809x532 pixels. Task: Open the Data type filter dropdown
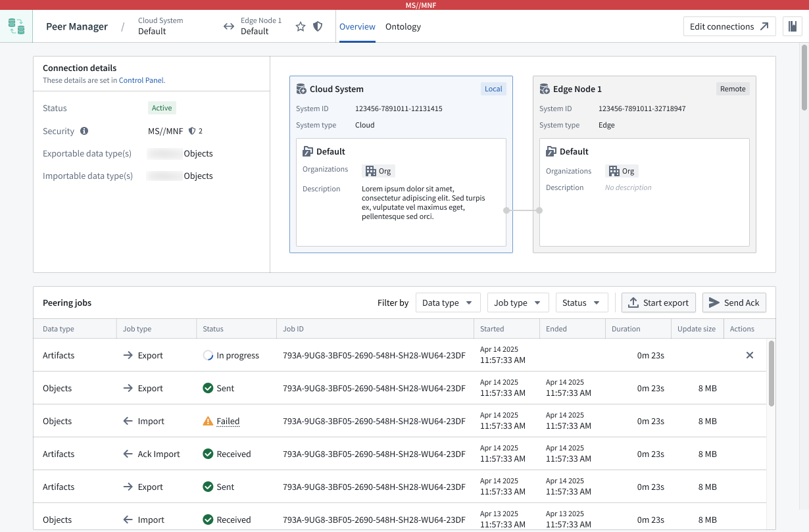tap(448, 302)
